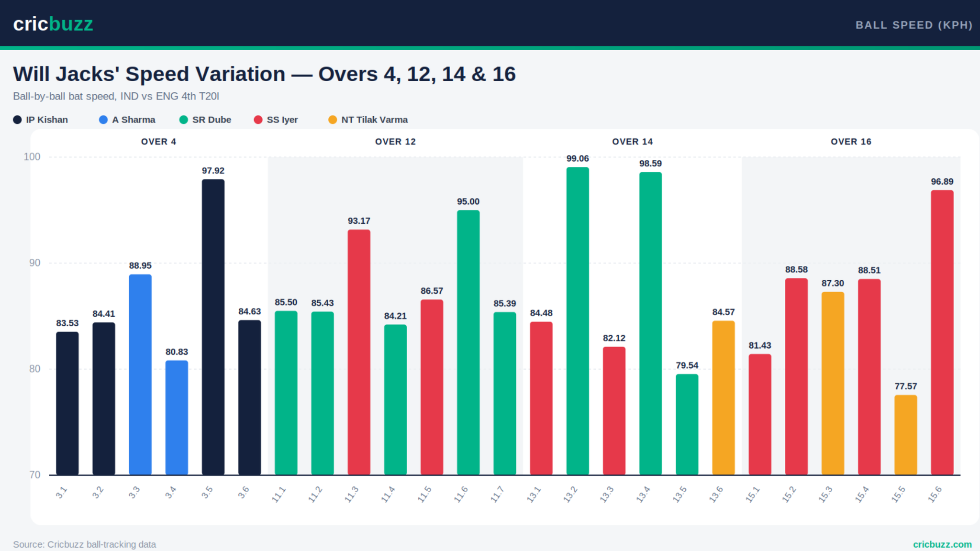
Task: Click the x-axis tick label '3.2'
Action: [98, 492]
